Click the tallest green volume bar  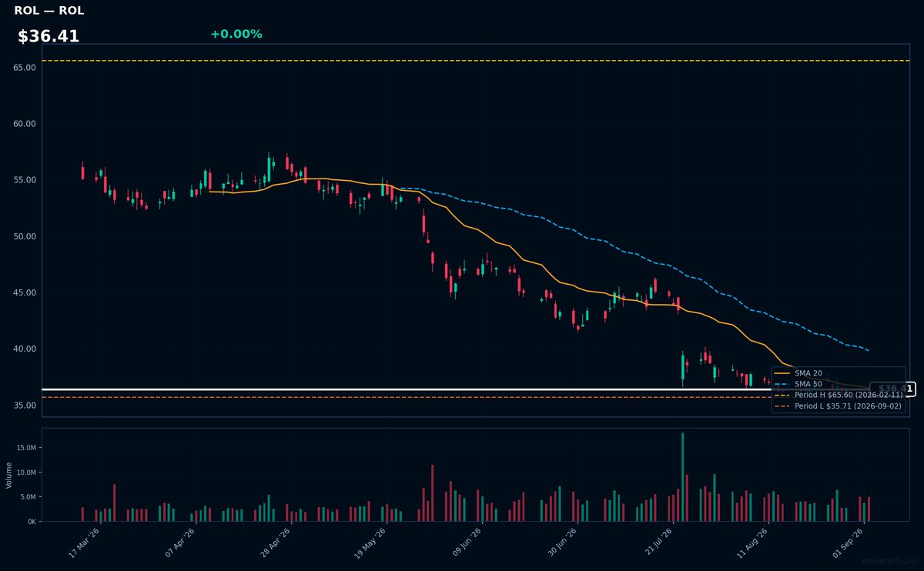coord(682,477)
